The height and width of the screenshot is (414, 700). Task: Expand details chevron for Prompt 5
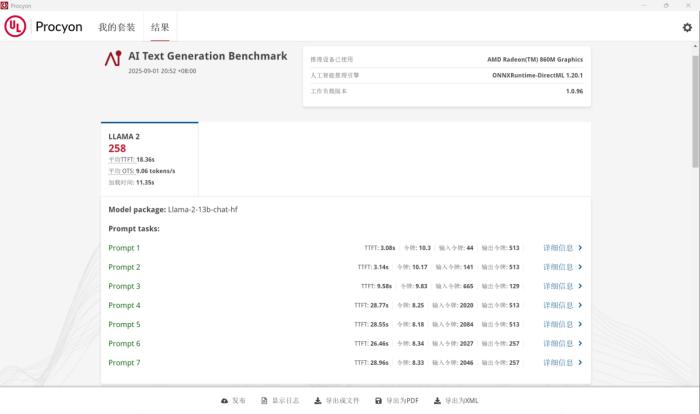[580, 324]
